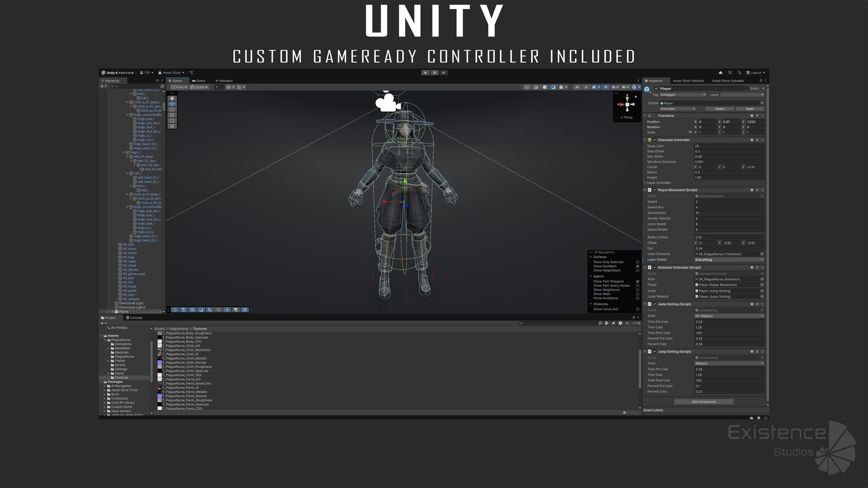Toggle Scale constrained proportions link icon
This screenshot has width=868, height=488.
click(x=690, y=132)
